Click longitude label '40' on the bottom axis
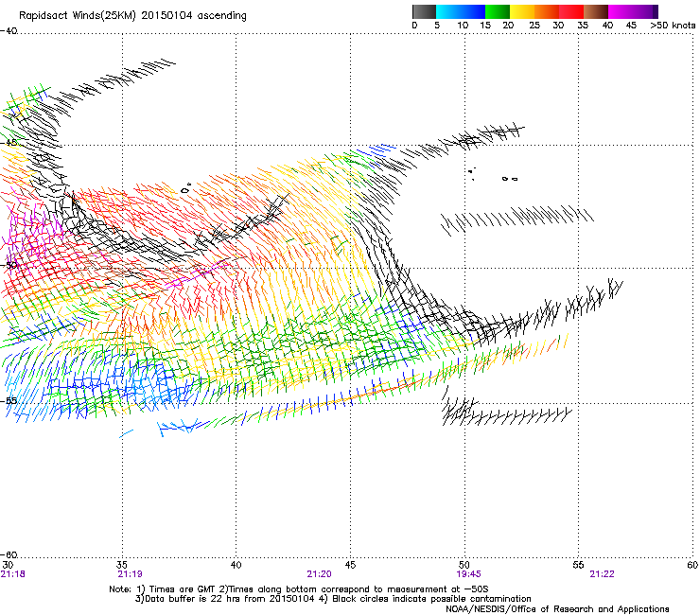This screenshot has width=700, height=615. point(236,565)
